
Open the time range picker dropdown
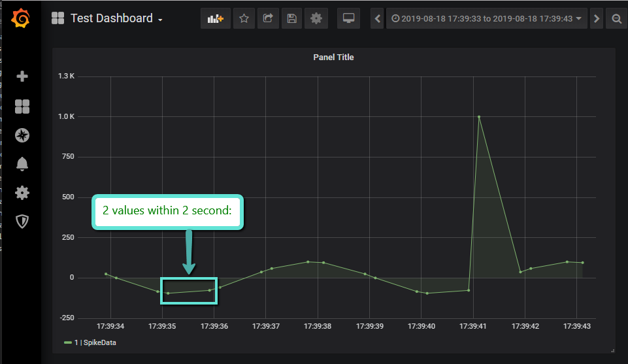(x=486, y=19)
